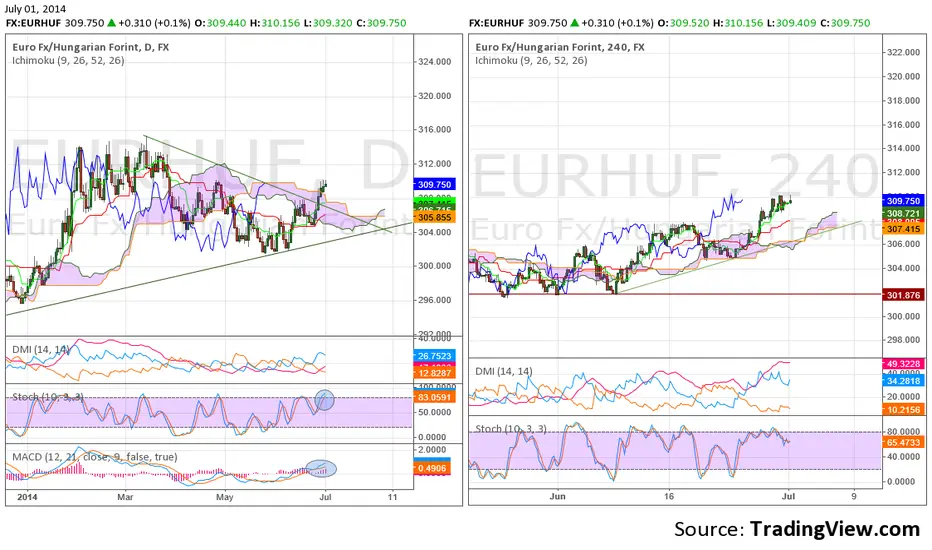The image size is (932, 550).
Task: Click the 2014 label on the daily time axis
Action: click(27, 497)
